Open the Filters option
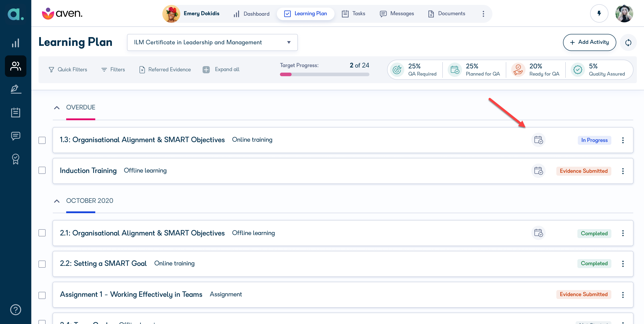This screenshot has height=324, width=644. (113, 70)
